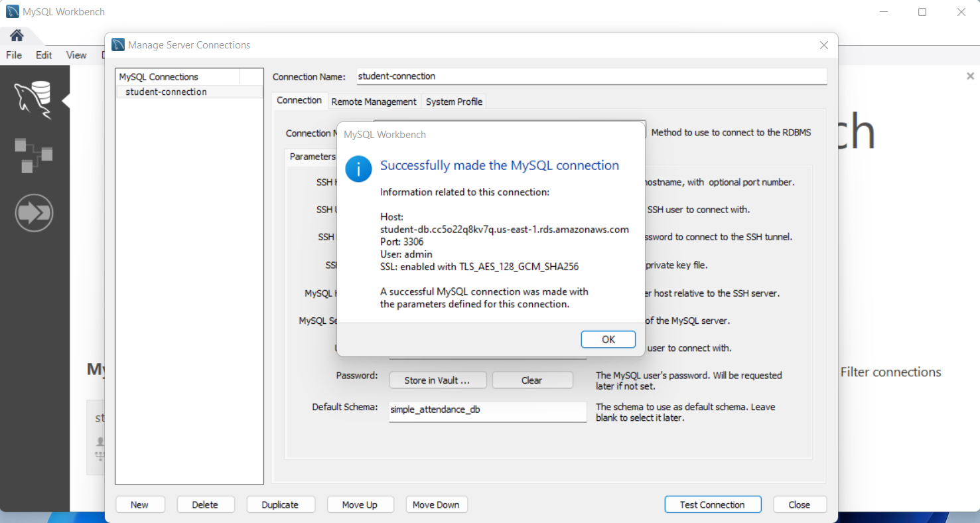Click Store in Vault button

point(437,380)
